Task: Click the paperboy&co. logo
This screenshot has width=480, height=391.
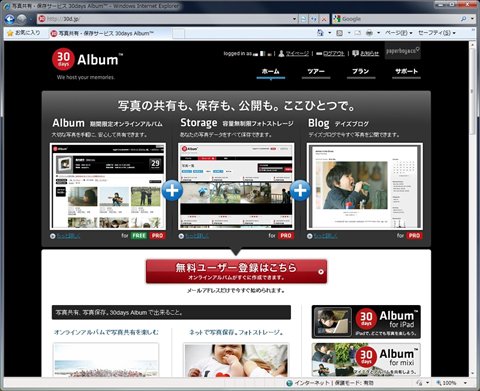Action: click(x=403, y=51)
